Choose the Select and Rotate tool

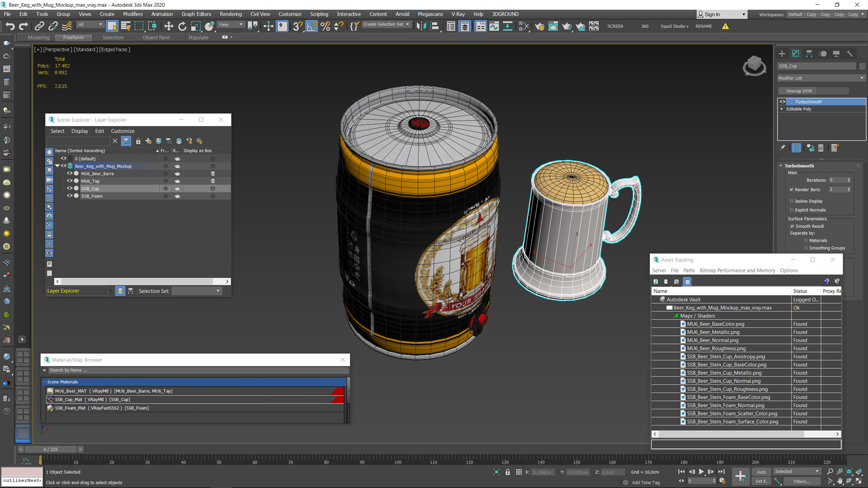pyautogui.click(x=182, y=26)
